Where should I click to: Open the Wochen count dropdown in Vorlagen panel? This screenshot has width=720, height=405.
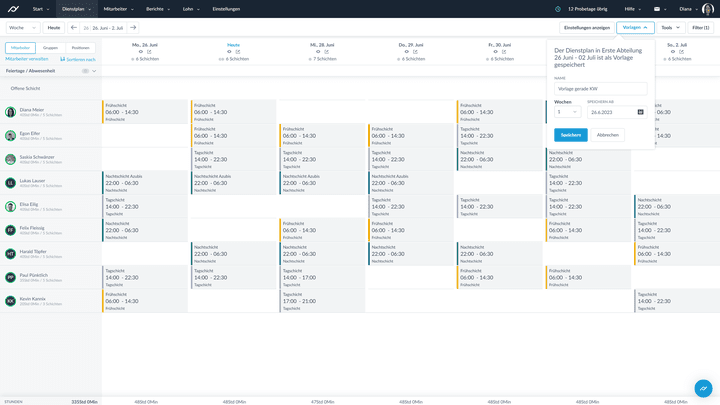[566, 112]
